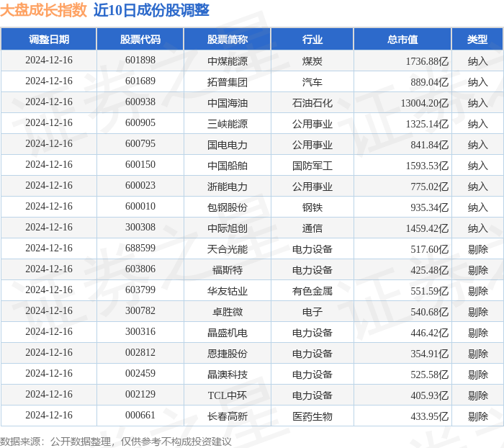
Task: Click the 股票简称 column header
Action: pyautogui.click(x=228, y=39)
